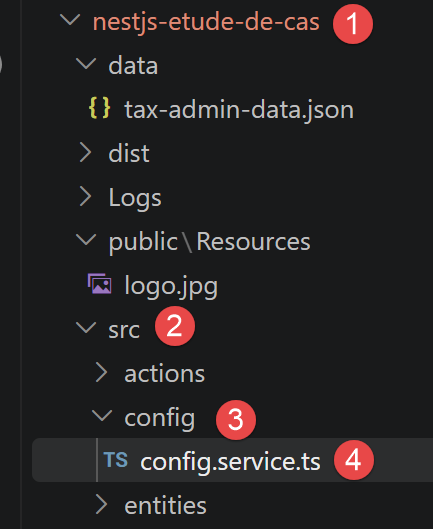
Task: Select the nestjs-etude-de-cas project folder name
Action: coord(206,22)
